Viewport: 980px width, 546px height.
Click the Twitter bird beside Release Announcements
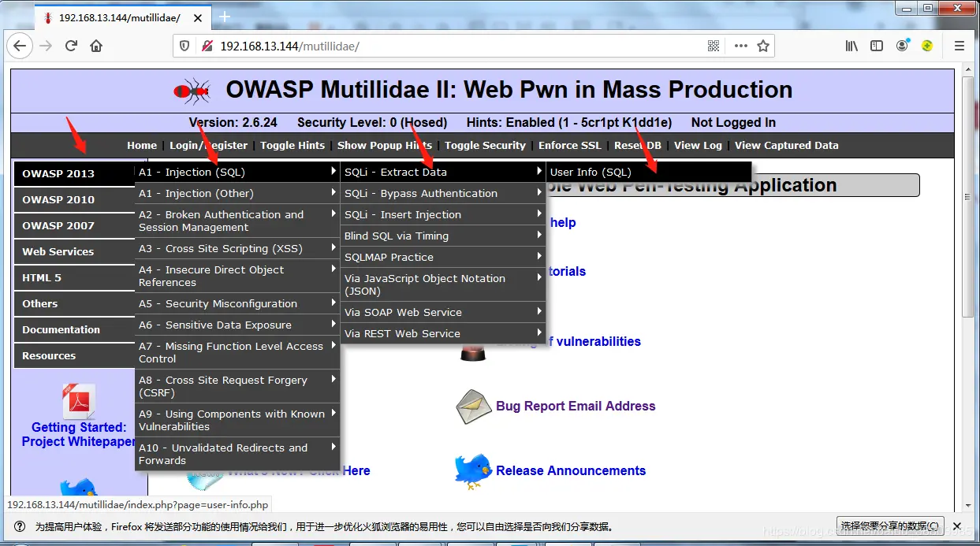473,470
